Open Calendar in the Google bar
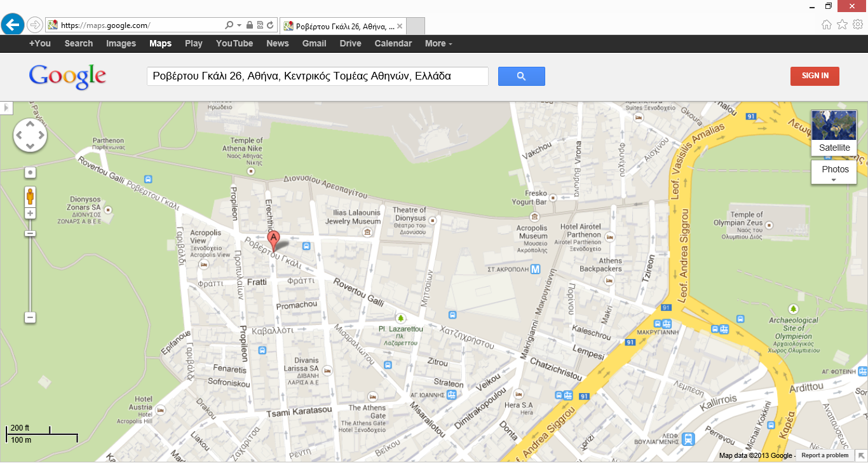 393,43
